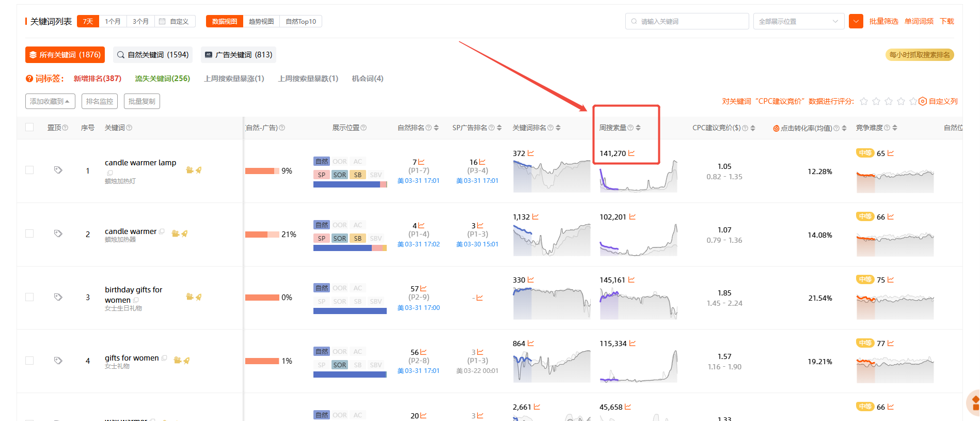This screenshot has height=421, width=980.
Task: Filter by 新增排名(387) tag
Action: 98,79
